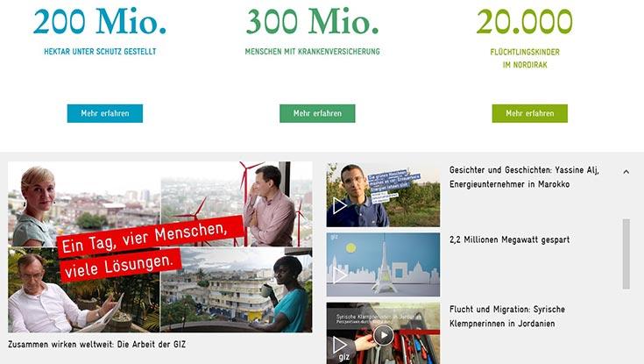
Task: Click caption Zusammen wirken weltweit: Die Arbeit der GIZ
Action: point(97,344)
